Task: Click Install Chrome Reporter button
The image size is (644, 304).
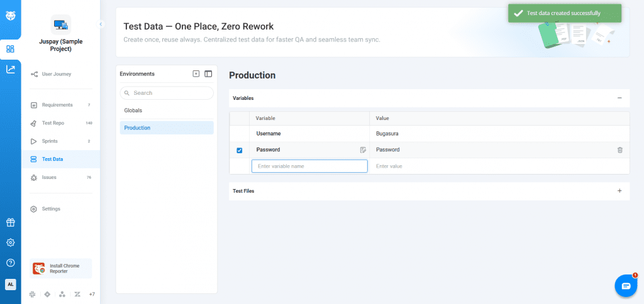Action: (x=60, y=269)
